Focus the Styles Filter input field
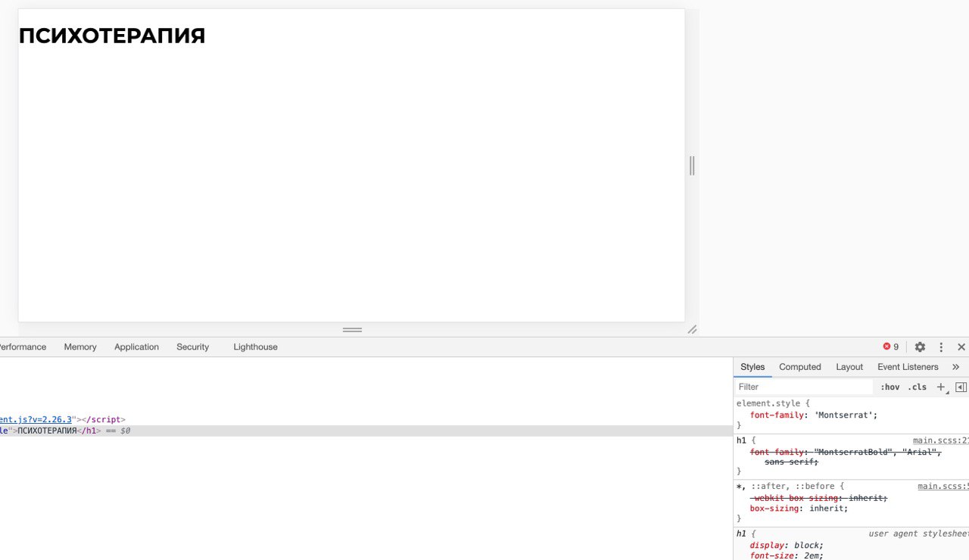Viewport: 969px width, 560px height. point(804,387)
